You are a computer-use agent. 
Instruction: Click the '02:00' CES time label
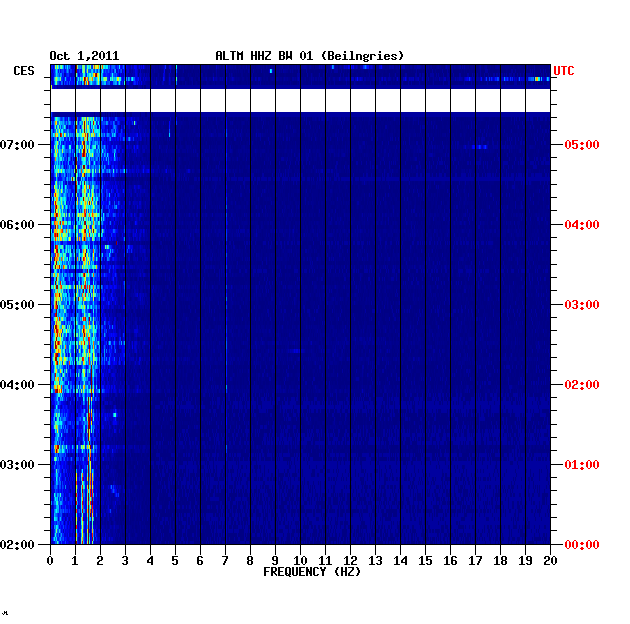click(17, 545)
